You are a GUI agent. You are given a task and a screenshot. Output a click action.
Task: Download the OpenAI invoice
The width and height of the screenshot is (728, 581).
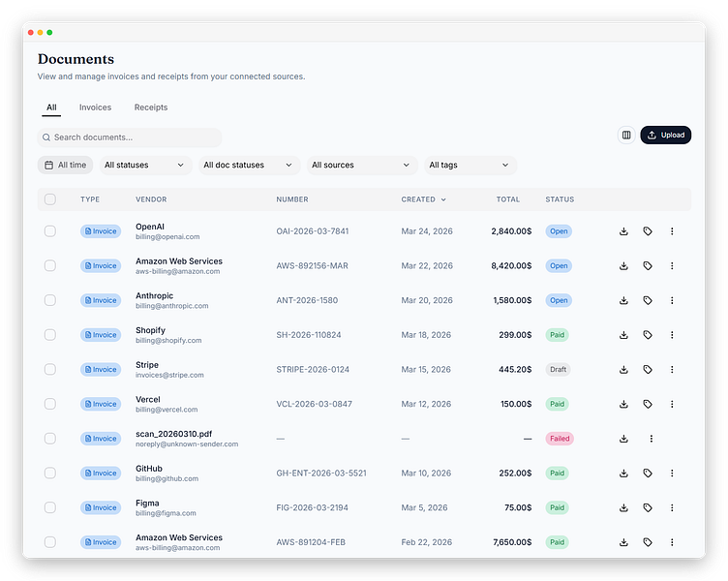coord(623,231)
